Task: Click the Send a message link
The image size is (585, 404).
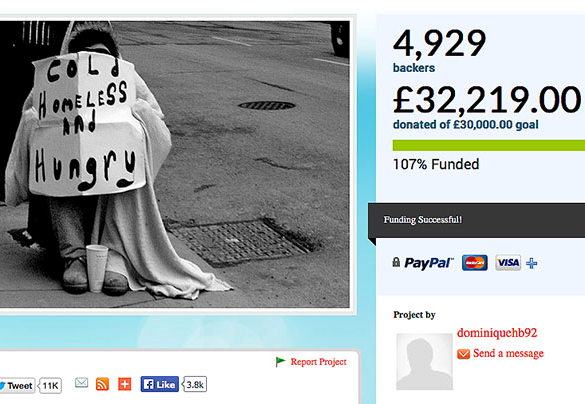Action: pos(508,353)
